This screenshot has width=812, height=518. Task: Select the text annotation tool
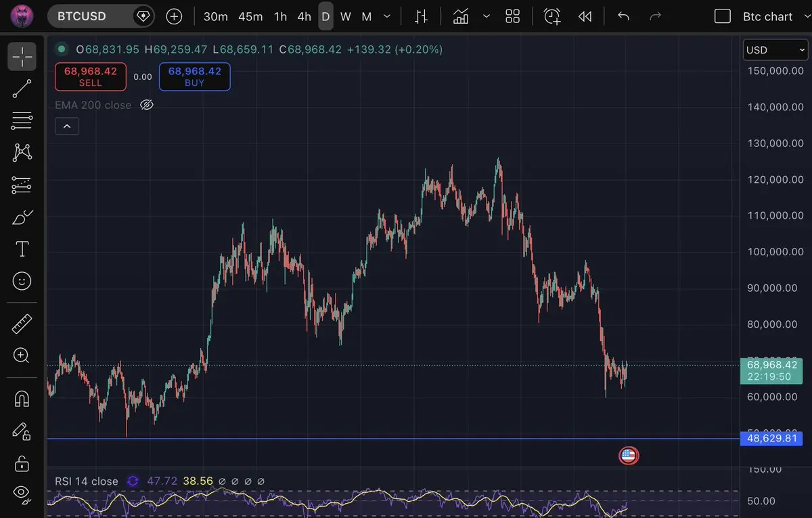click(22, 249)
